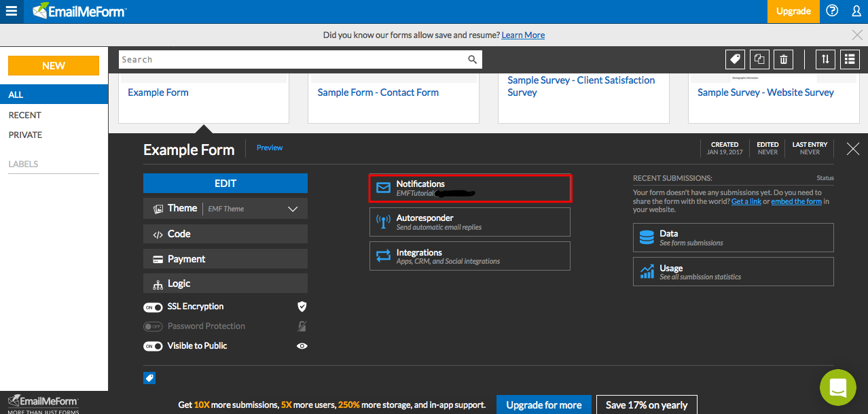Screen dimensions: 868x414
Task: Click the LAST ENTRY never label
Action: 810,148
